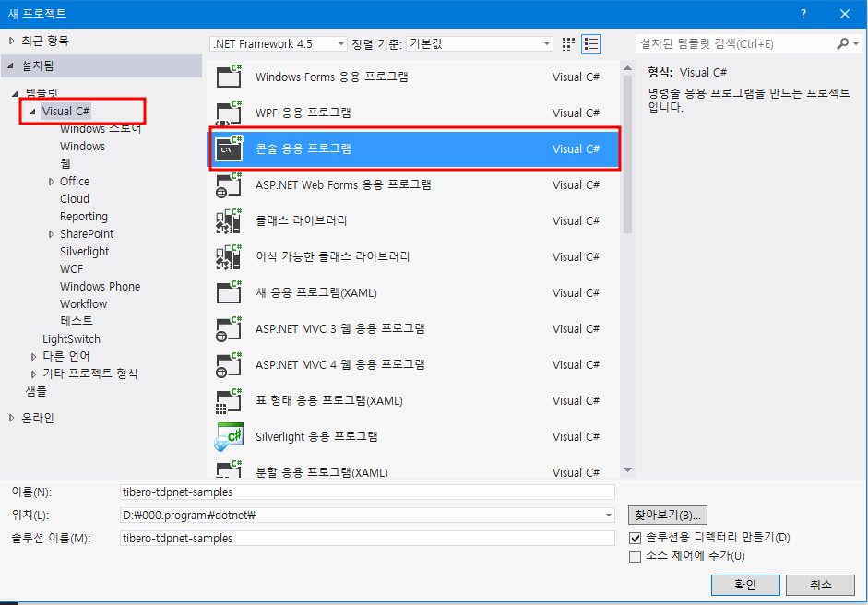Select the plain Windows tree category
Image resolution: width=868 pixels, height=605 pixels.
point(82,147)
